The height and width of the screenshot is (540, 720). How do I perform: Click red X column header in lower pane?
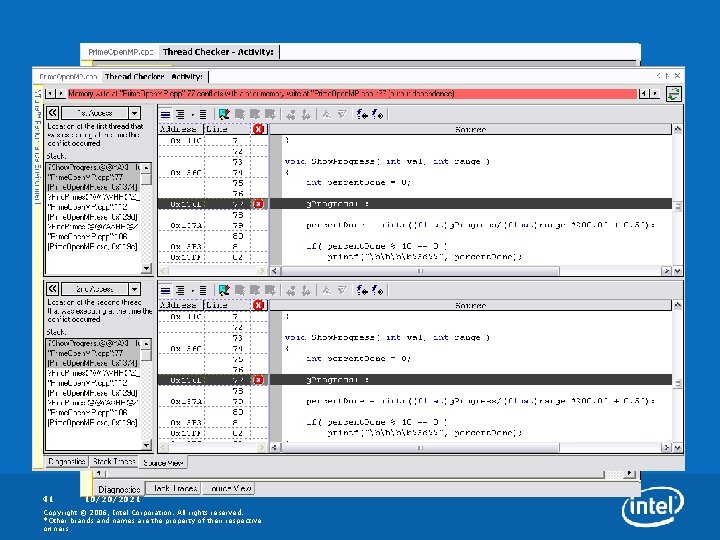click(x=259, y=305)
